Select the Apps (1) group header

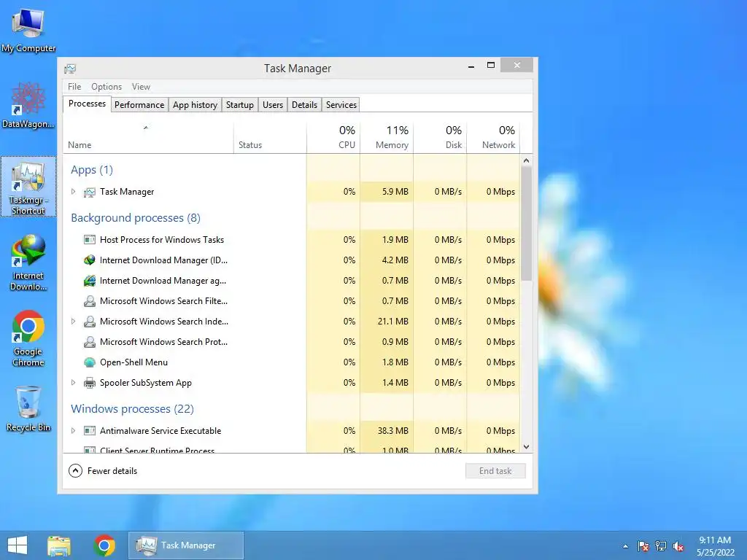[92, 170]
